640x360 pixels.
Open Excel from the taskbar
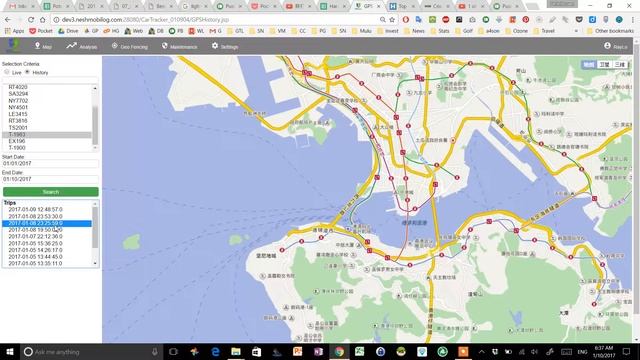[360, 351]
